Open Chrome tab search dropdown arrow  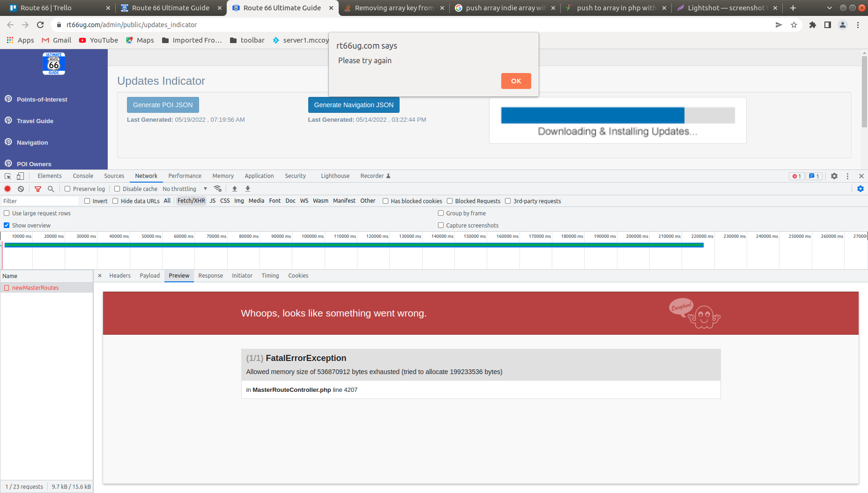pyautogui.click(x=829, y=8)
